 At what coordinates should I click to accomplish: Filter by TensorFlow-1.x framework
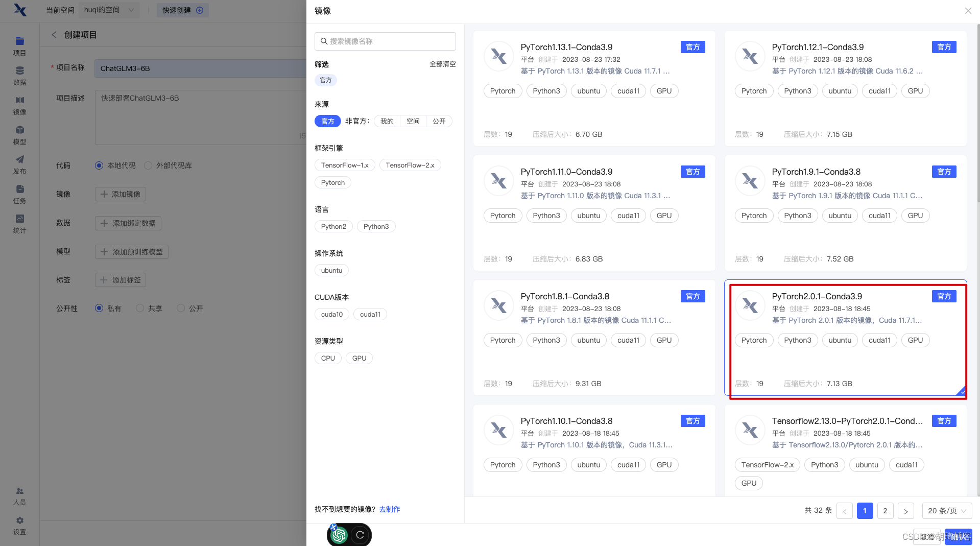tap(345, 165)
